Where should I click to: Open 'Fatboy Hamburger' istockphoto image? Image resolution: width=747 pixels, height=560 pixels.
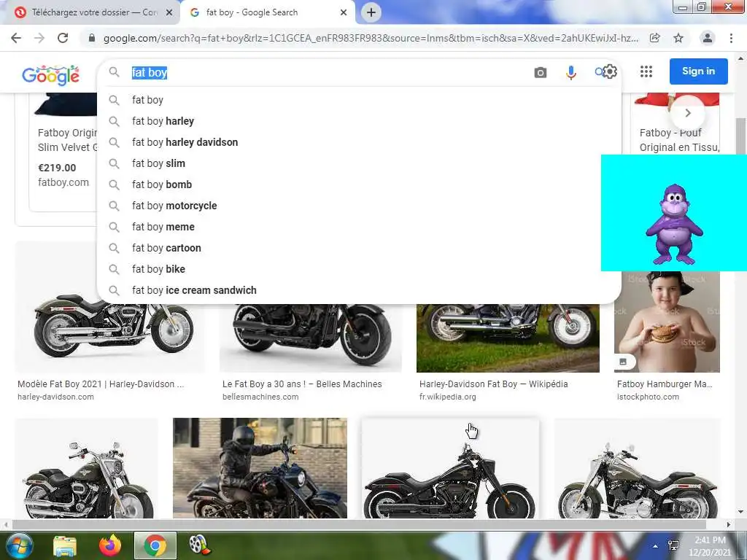[667, 322]
